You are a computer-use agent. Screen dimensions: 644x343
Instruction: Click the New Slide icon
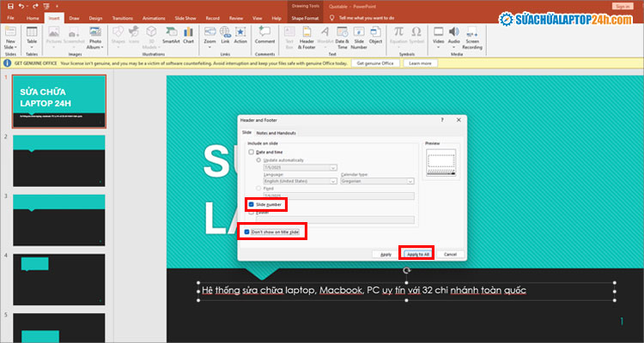(x=10, y=31)
